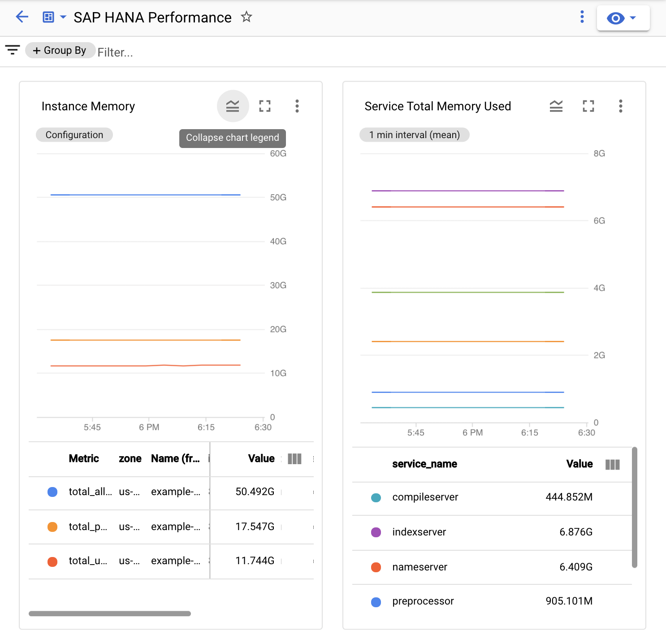Add a Group By condition

pos(60,50)
